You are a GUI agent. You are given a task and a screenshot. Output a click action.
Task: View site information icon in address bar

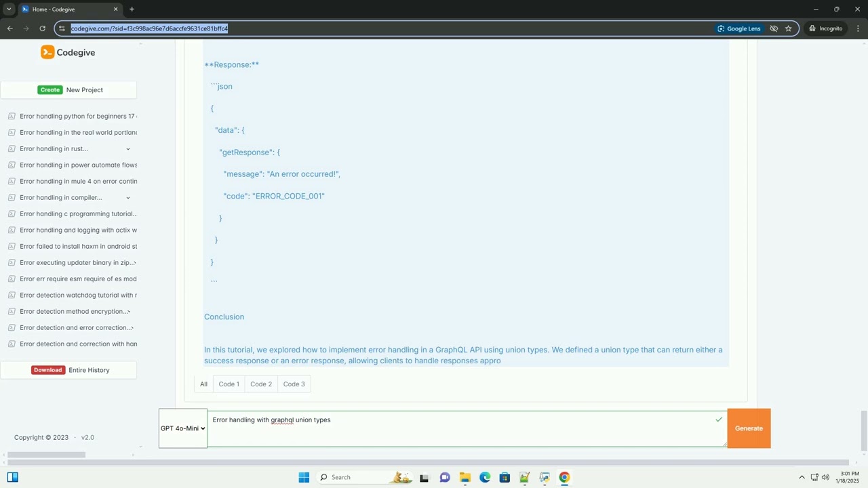click(62, 28)
